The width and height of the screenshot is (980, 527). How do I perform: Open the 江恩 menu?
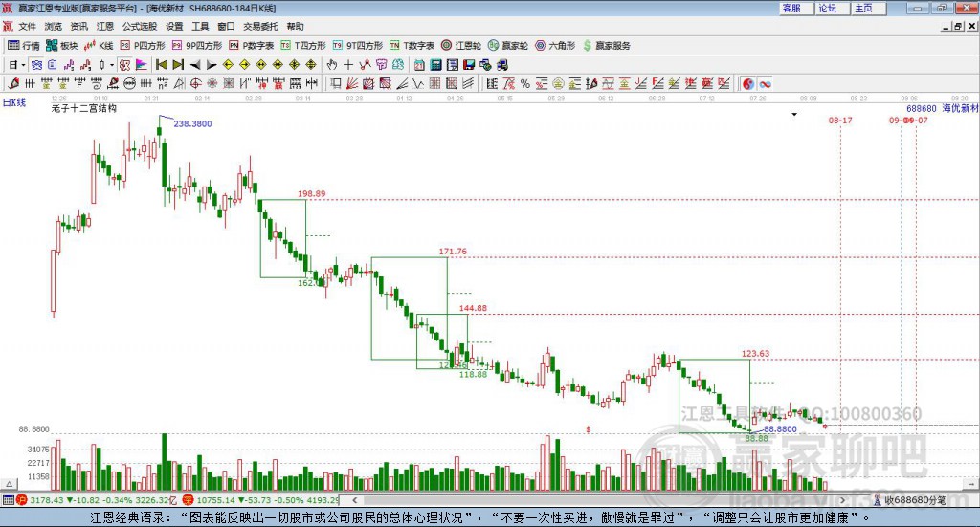pos(105,26)
